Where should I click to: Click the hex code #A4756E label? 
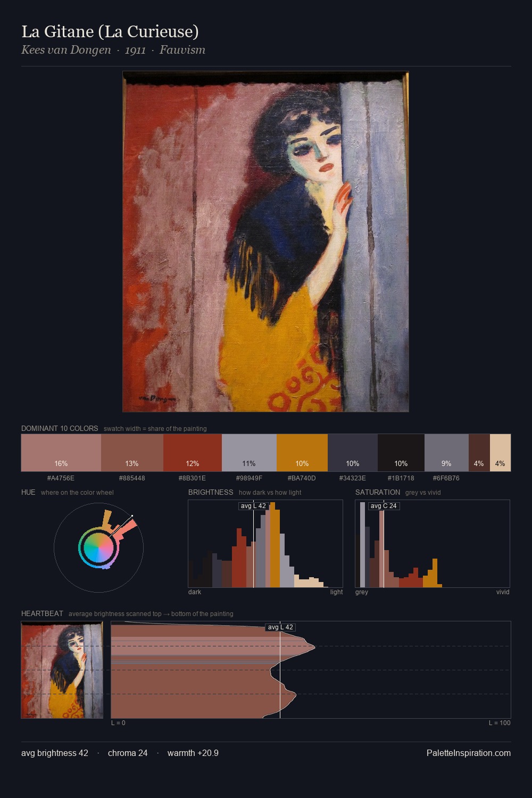61,478
